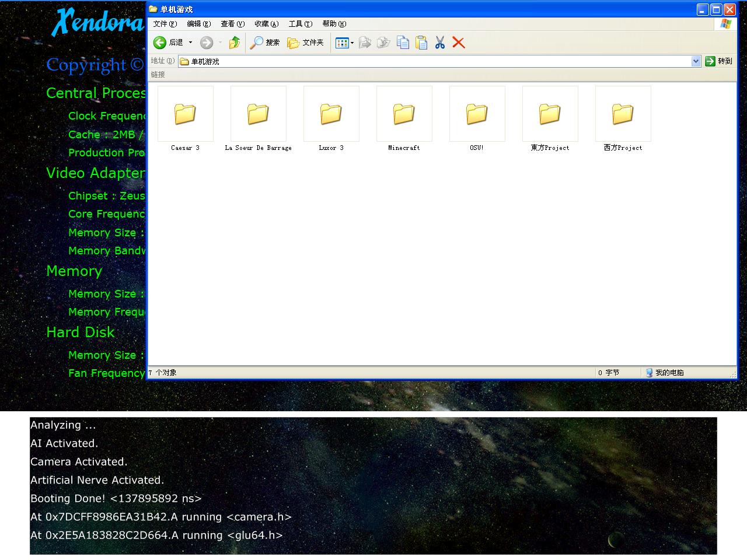Open the 帮助(H) menu
Viewport: 747px width, 560px height.
334,24
